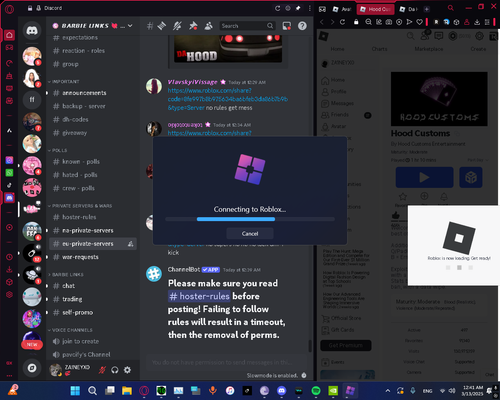Open Opera sidebar history clock icon
Screen dimensions: 500x400
pyautogui.click(x=9, y=257)
